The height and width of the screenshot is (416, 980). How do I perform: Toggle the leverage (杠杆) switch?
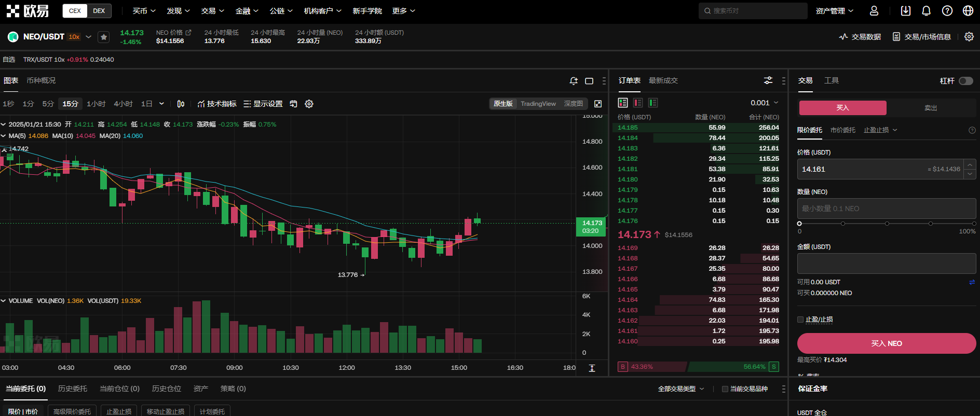click(965, 81)
